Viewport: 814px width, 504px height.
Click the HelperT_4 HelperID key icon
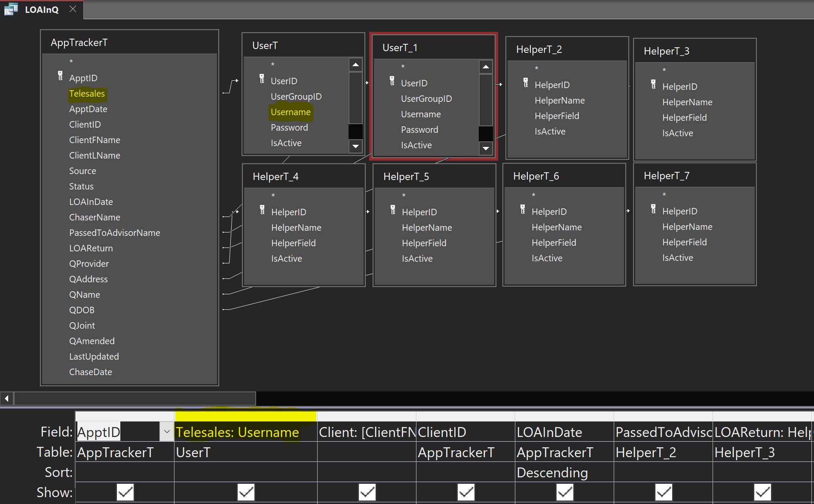(262, 210)
